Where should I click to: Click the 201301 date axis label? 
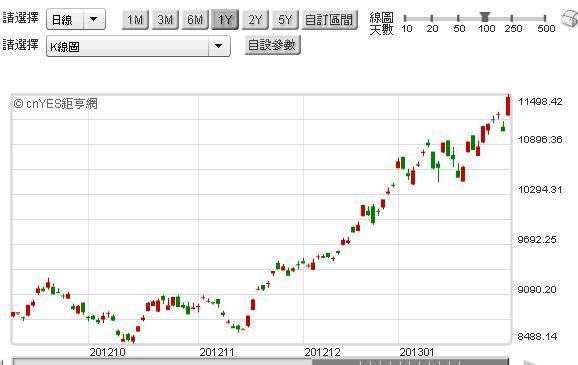point(417,352)
